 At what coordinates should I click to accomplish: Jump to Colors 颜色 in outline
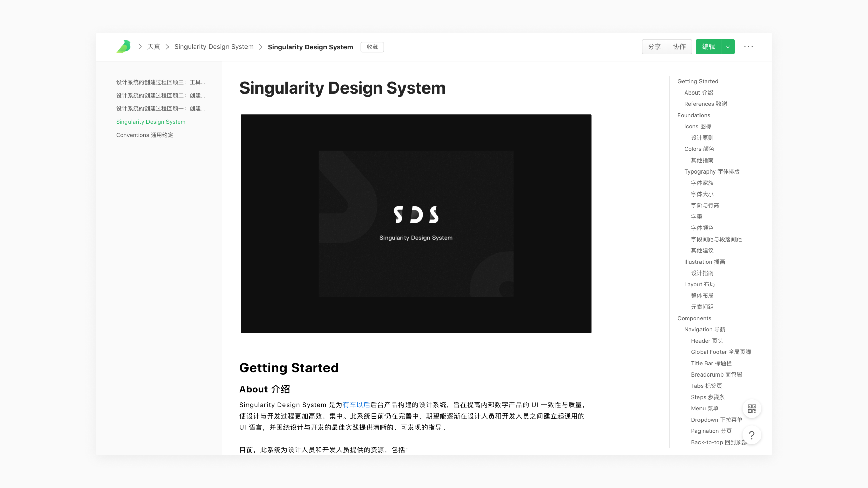click(699, 149)
